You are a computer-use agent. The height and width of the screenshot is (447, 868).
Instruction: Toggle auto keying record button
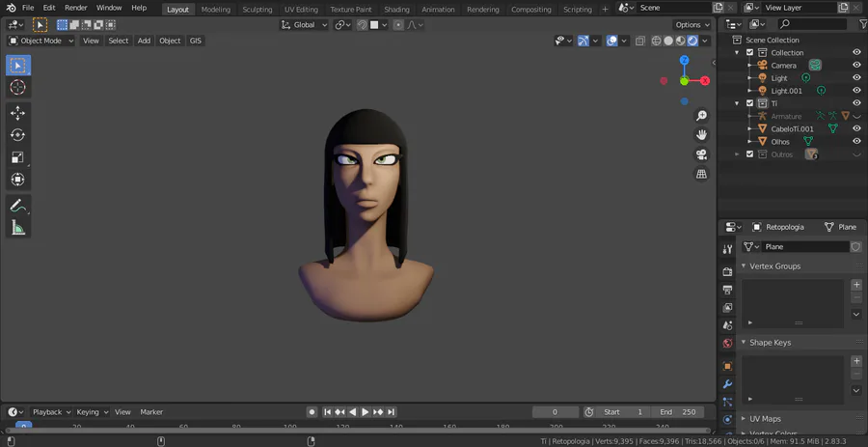tap(312, 412)
